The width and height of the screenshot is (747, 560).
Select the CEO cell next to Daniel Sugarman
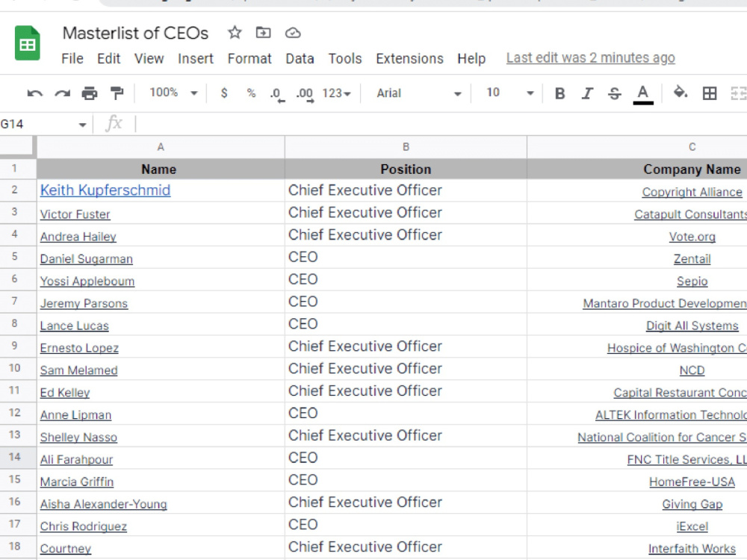click(406, 257)
